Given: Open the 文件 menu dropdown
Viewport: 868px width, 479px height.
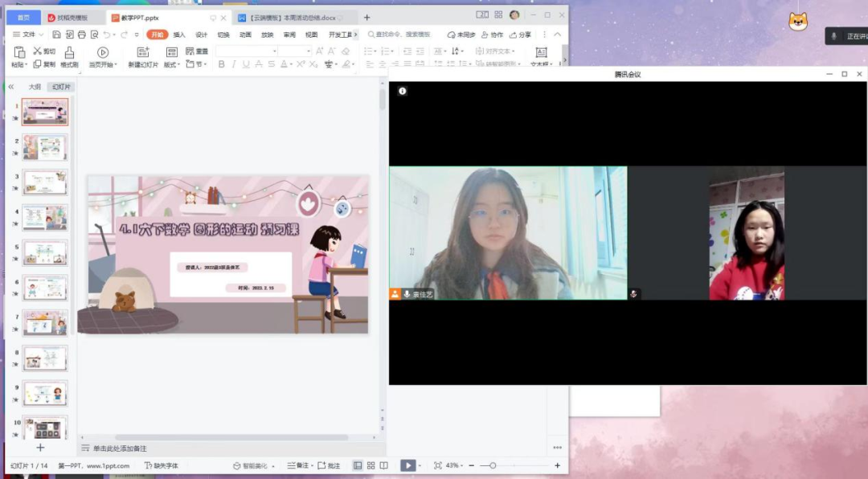Looking at the screenshot, I should (28, 35).
